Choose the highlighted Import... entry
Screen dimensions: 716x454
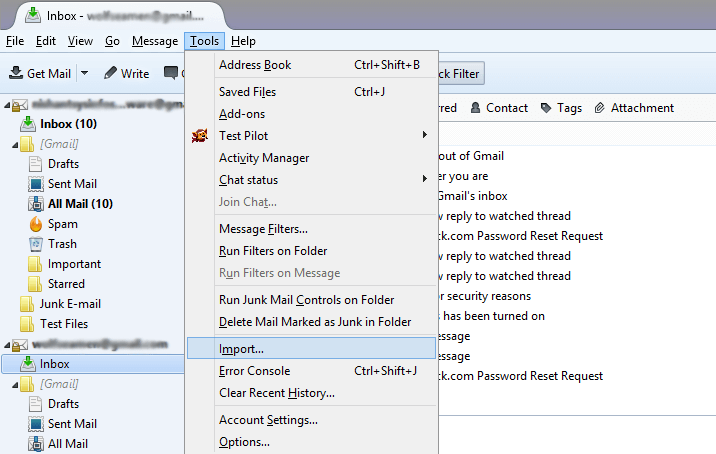tap(311, 348)
